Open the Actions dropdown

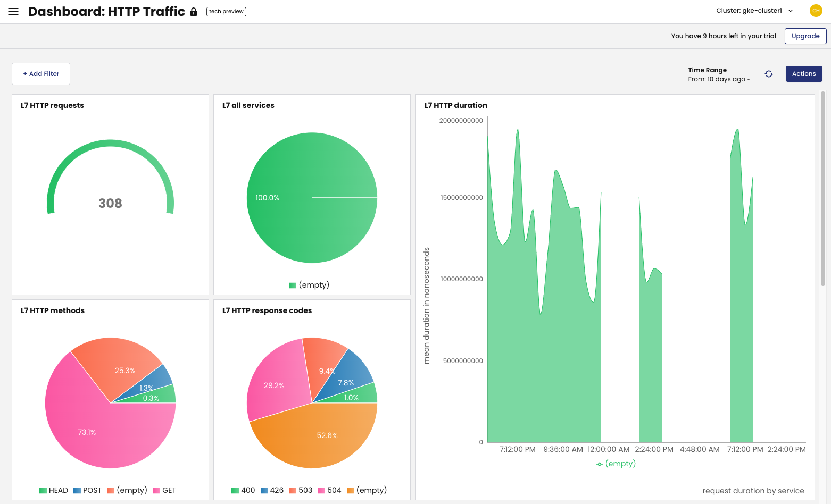point(804,74)
